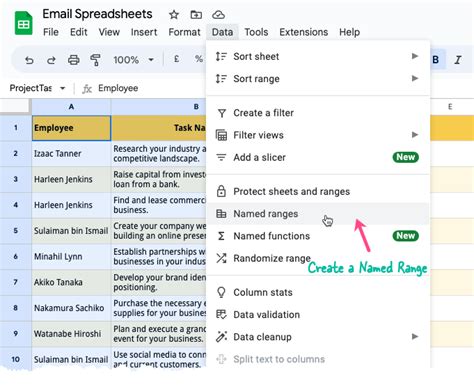Viewport: 474px width, 389px height.
Task: Choose Column stats
Action: tap(318, 292)
